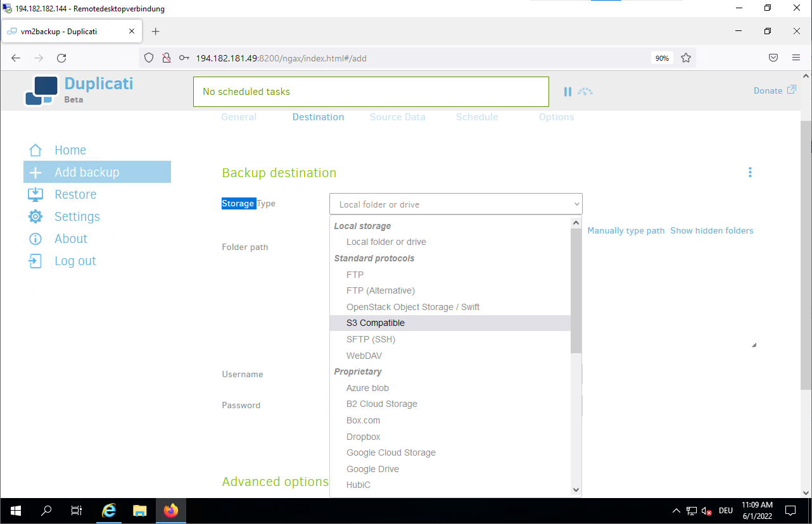Click the Home icon in sidebar
The width and height of the screenshot is (812, 524).
click(35, 150)
